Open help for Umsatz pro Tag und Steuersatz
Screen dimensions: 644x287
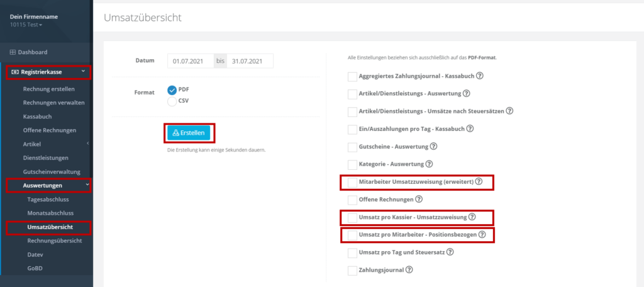point(450,252)
